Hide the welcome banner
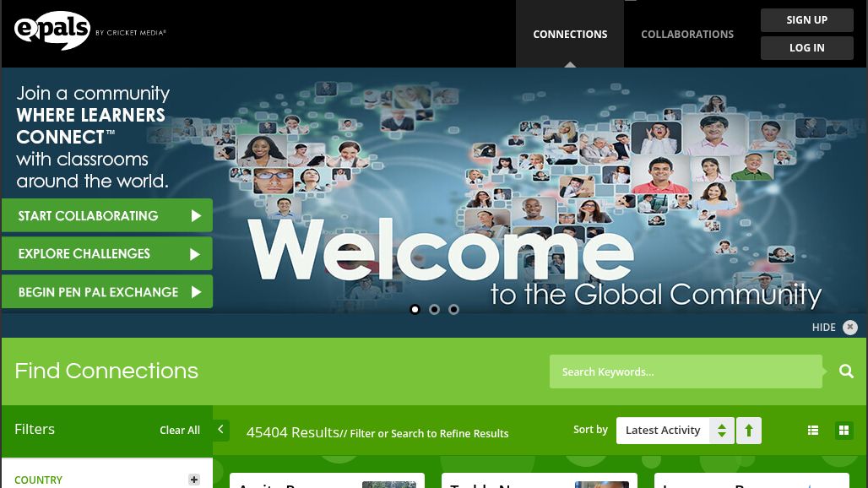This screenshot has width=868, height=488. pyautogui.click(x=824, y=327)
